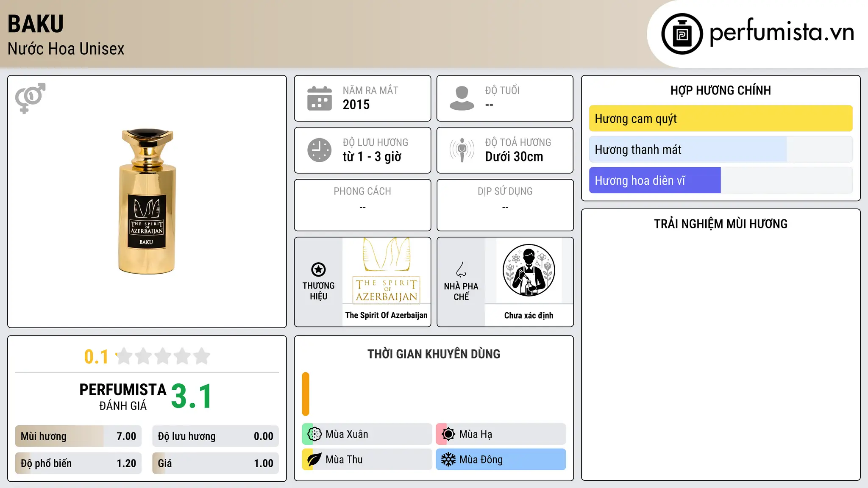This screenshot has width=868, height=488.
Task: Click the person icon beside Độ Tuổi
Action: pyautogui.click(x=462, y=98)
